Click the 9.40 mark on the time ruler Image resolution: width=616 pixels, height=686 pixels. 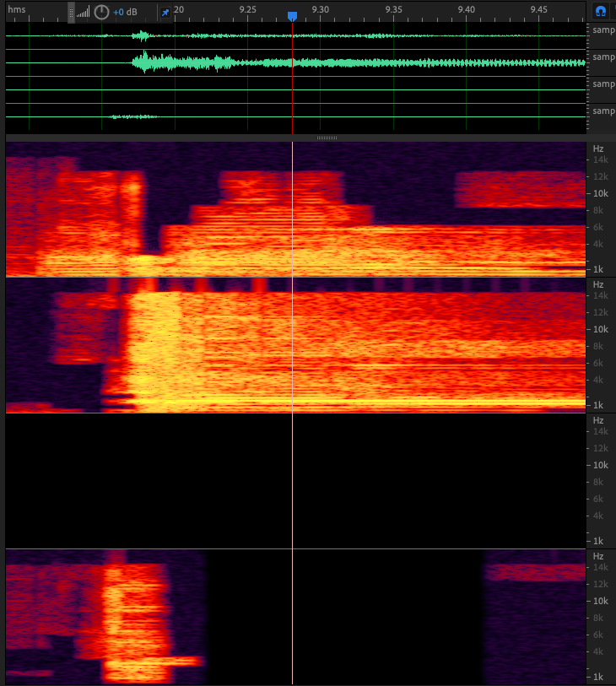467,9
